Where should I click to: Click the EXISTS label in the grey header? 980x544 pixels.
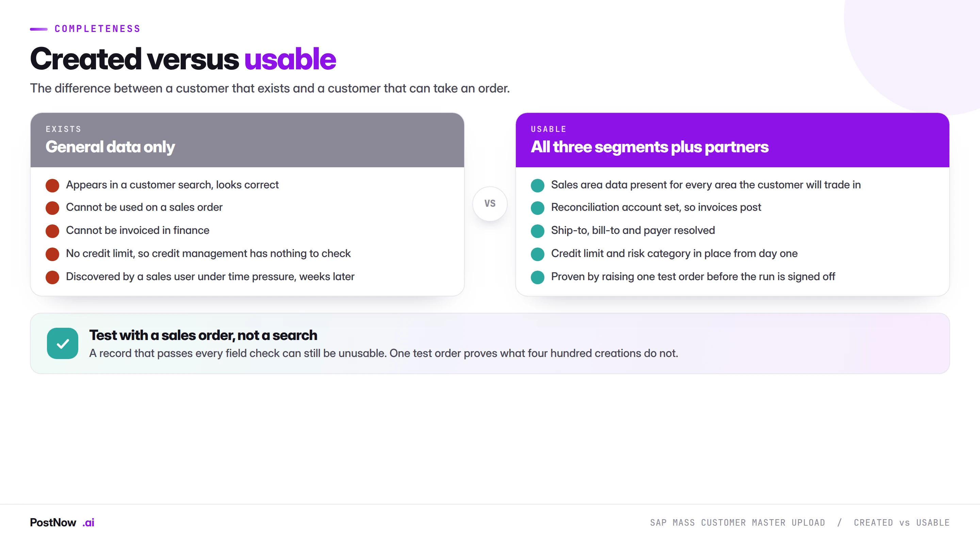(x=64, y=129)
